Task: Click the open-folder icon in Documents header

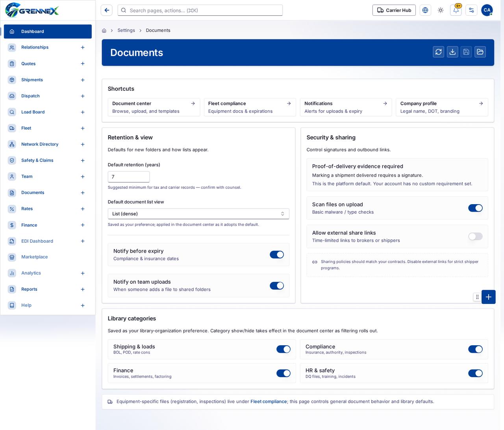Action: 480,52
